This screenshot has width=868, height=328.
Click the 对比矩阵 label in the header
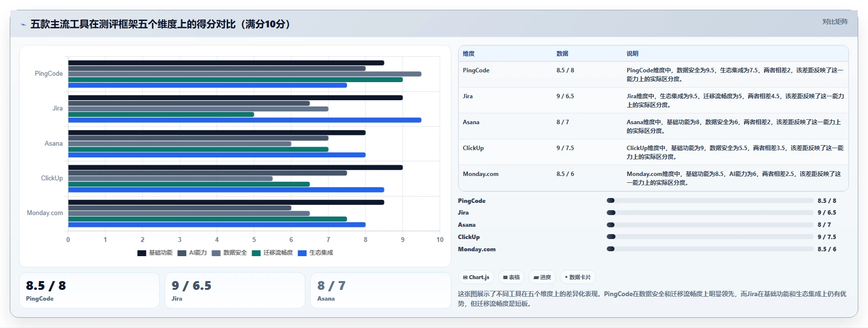(x=835, y=22)
